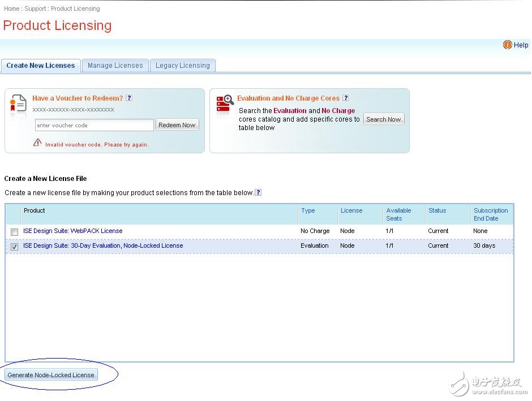Switch to the Manage Licenses tab
This screenshot has height=401, width=532.
(x=115, y=66)
